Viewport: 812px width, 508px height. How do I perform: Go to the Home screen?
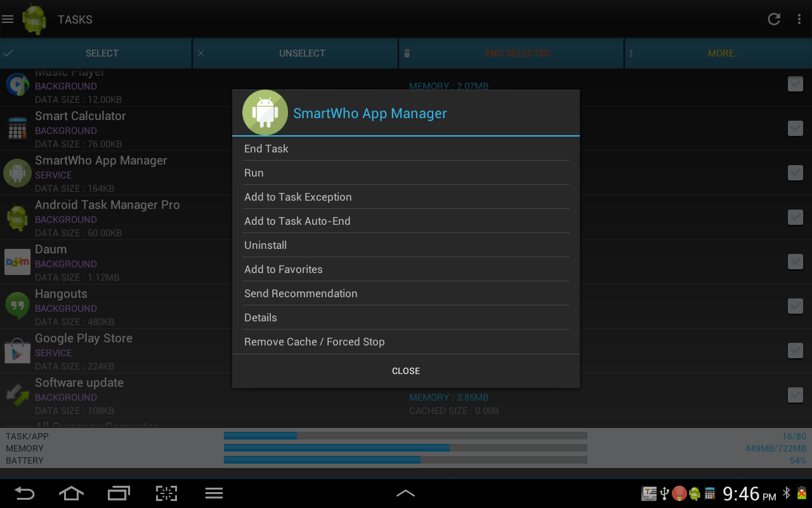[x=71, y=493]
